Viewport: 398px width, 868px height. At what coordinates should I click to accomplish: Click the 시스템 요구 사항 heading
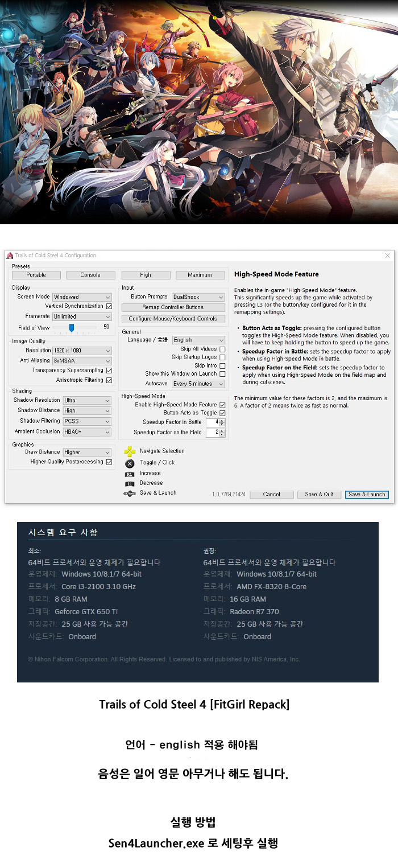63,532
